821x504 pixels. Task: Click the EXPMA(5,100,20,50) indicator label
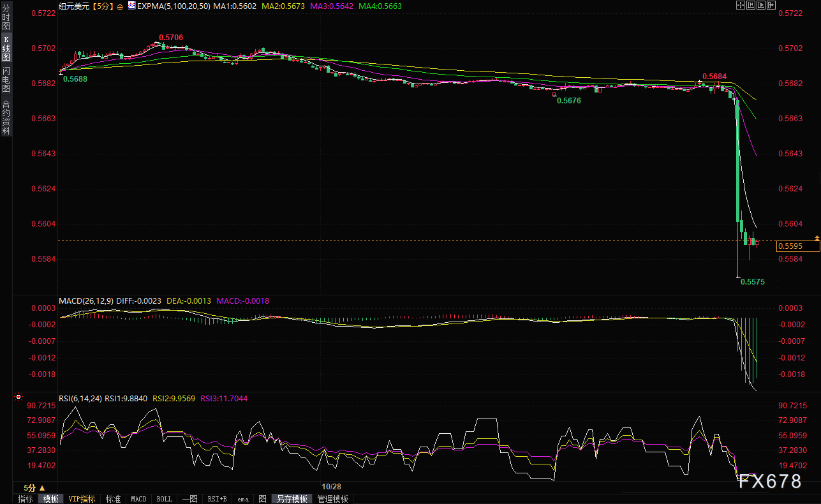click(x=174, y=6)
